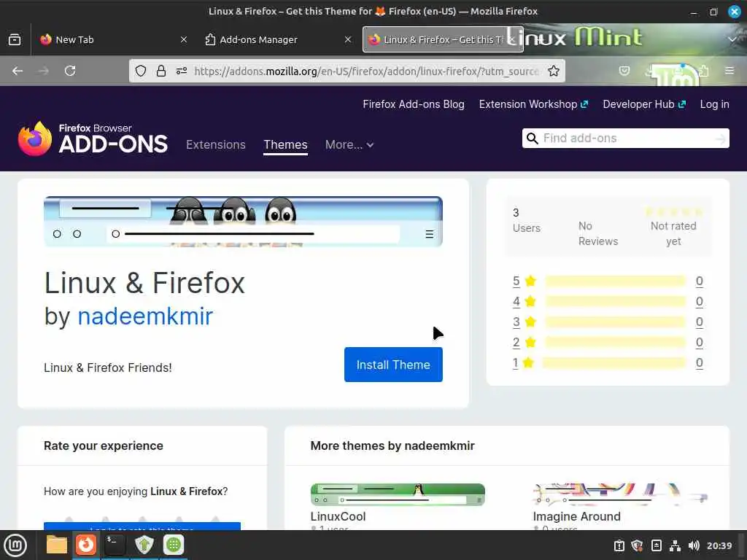
Task: Switch to the New Tab tab
Action: (113, 39)
